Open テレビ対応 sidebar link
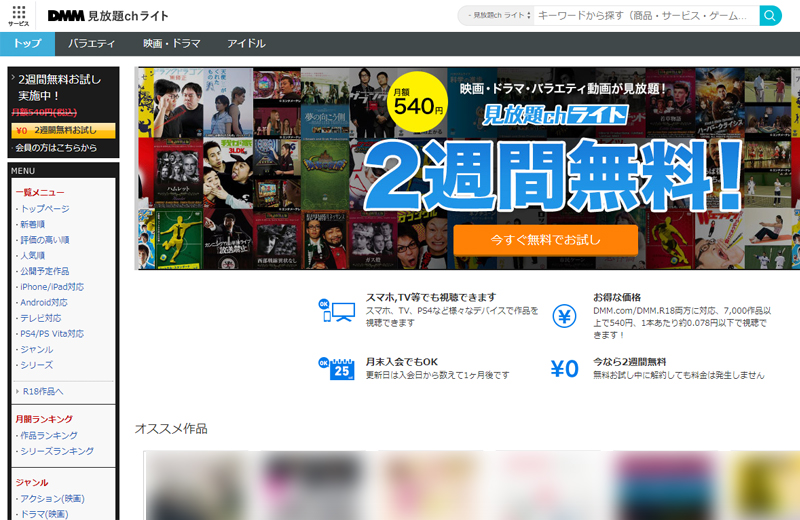This screenshot has height=520, width=800. [41, 318]
